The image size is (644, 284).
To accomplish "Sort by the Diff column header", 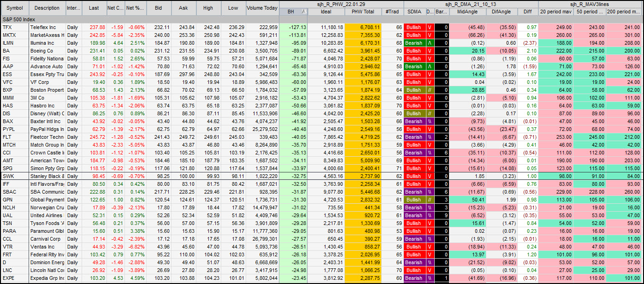I will point(527,12).
